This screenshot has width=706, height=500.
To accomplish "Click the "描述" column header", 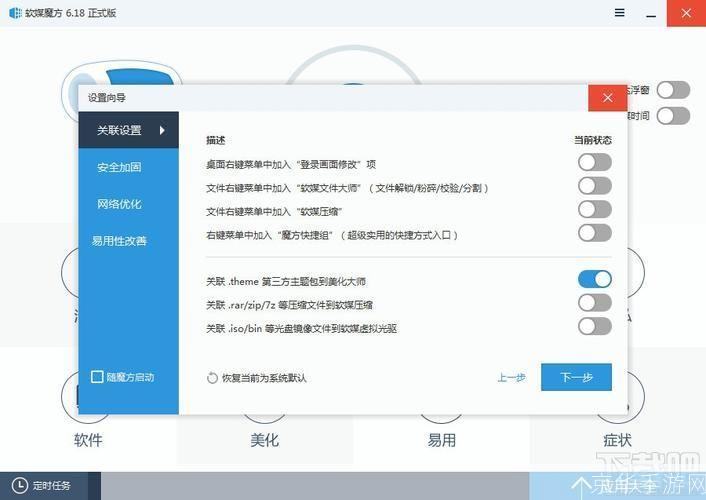I will 216,140.
